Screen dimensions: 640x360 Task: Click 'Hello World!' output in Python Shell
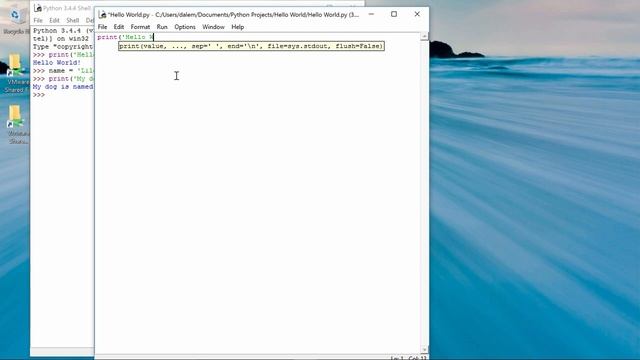(x=57, y=62)
